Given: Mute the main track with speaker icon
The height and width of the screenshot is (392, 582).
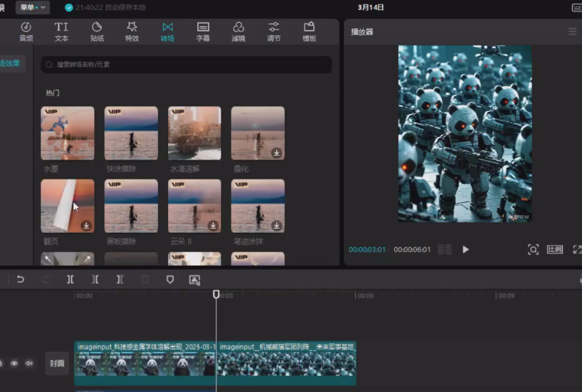Looking at the screenshot, I should click(28, 363).
